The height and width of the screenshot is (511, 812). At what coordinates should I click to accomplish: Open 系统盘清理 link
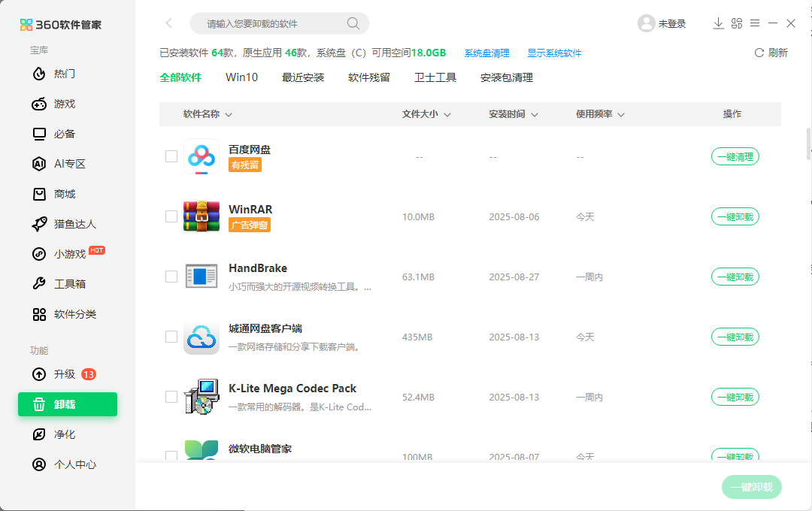486,54
